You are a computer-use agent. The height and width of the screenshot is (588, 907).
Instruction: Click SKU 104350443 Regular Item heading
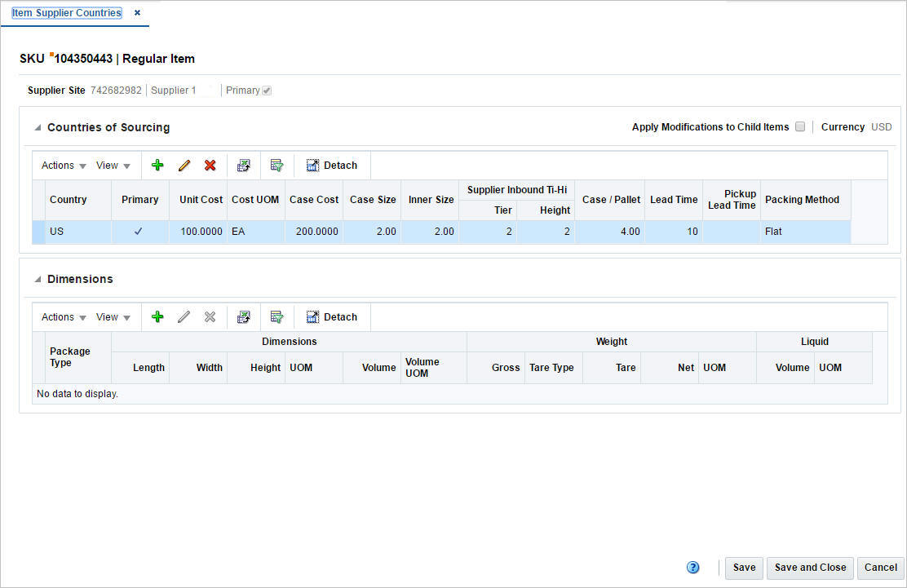click(x=107, y=59)
